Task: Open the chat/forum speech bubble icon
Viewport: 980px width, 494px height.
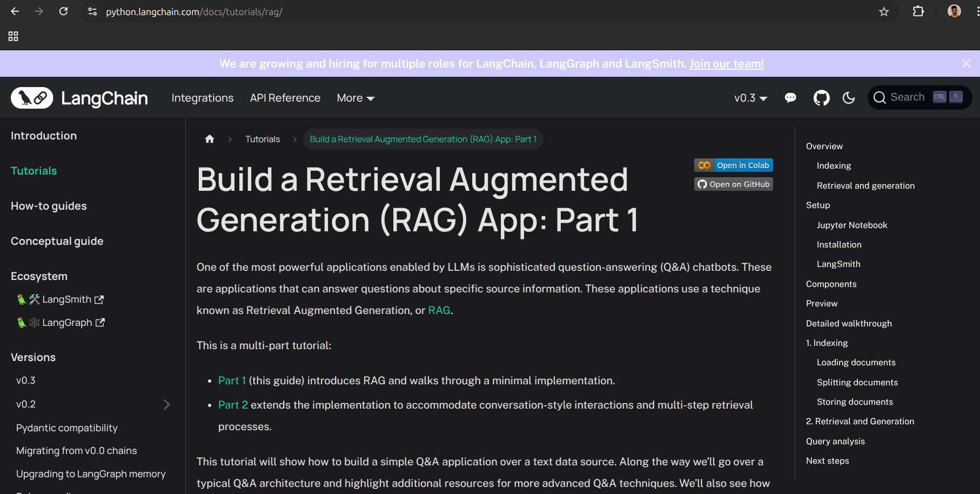Action: (x=790, y=98)
